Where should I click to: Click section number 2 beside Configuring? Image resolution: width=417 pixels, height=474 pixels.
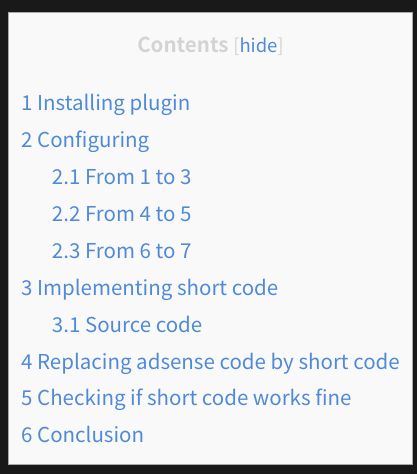coord(27,140)
